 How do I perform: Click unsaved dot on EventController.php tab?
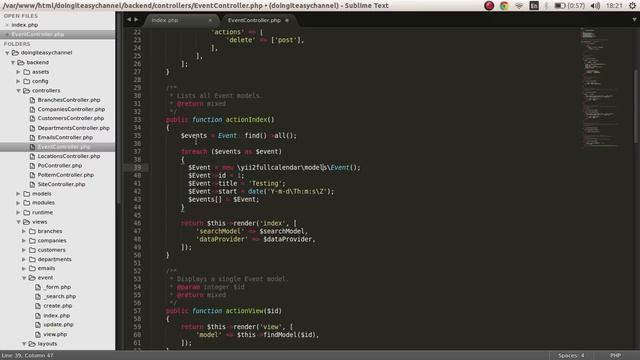[287, 20]
